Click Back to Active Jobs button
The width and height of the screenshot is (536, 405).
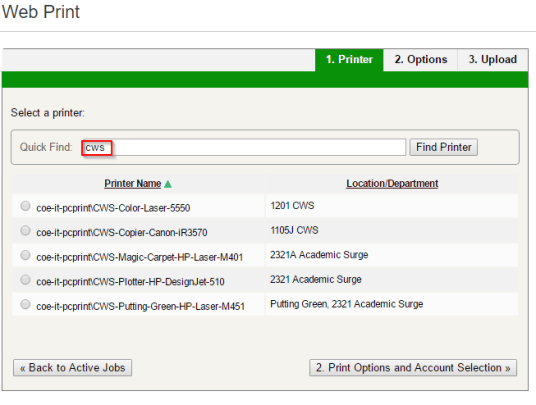[72, 368]
